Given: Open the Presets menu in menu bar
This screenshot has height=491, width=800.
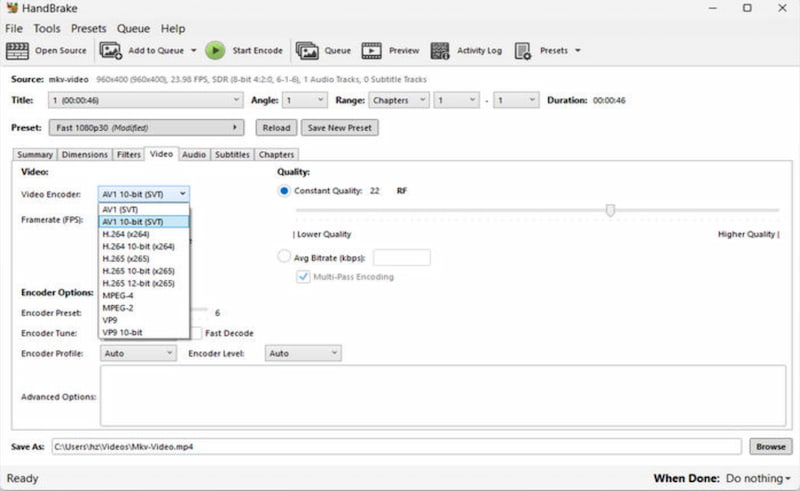Looking at the screenshot, I should (88, 29).
